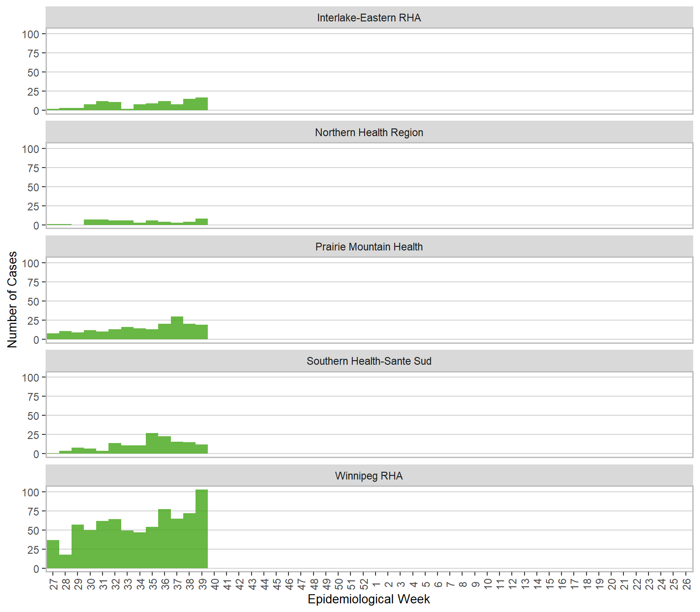Click the Northern Health Region panel title

369,133
